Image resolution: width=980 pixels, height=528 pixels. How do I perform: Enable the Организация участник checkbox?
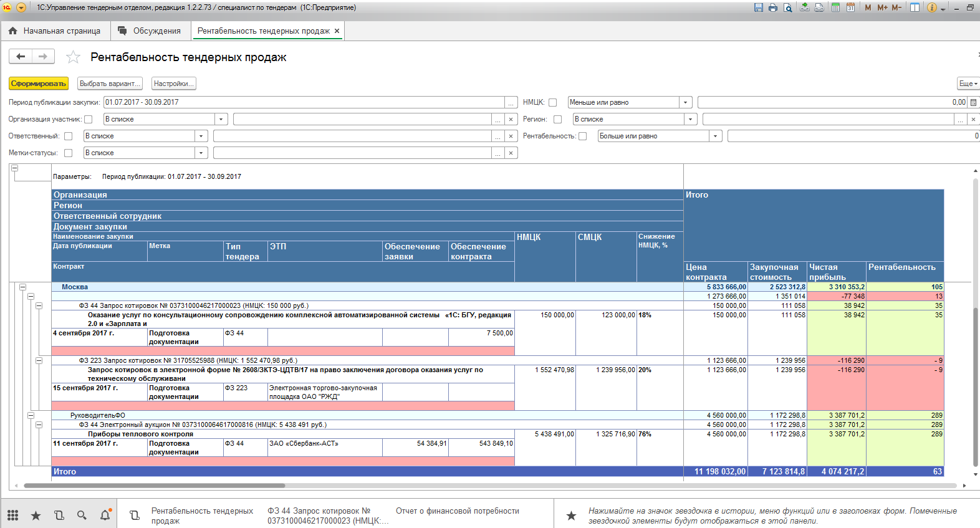click(x=89, y=119)
